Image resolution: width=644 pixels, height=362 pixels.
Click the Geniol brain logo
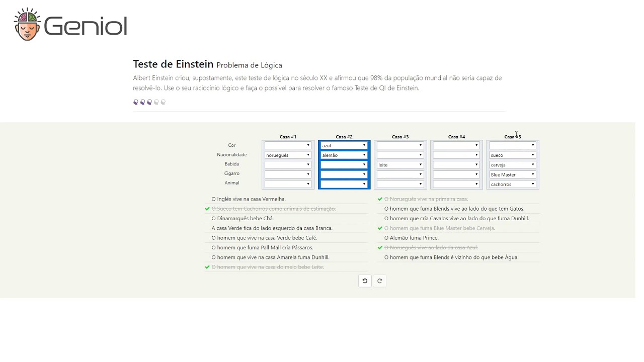click(27, 24)
